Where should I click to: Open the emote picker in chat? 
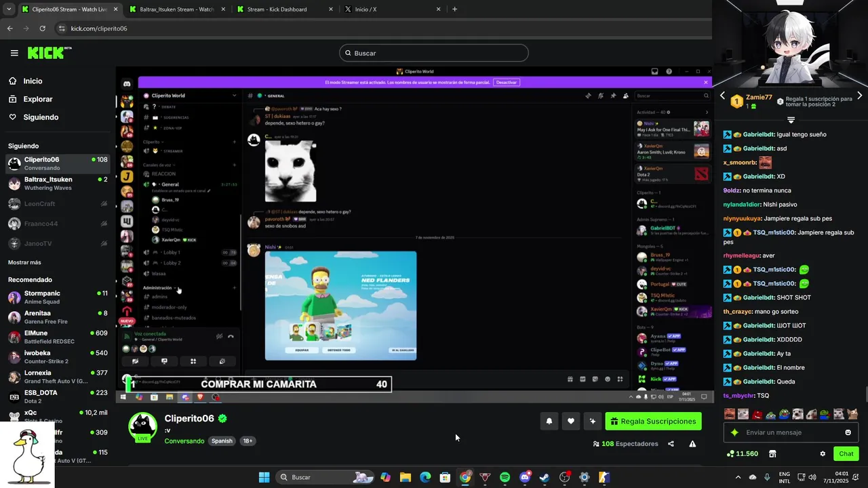[848, 432]
